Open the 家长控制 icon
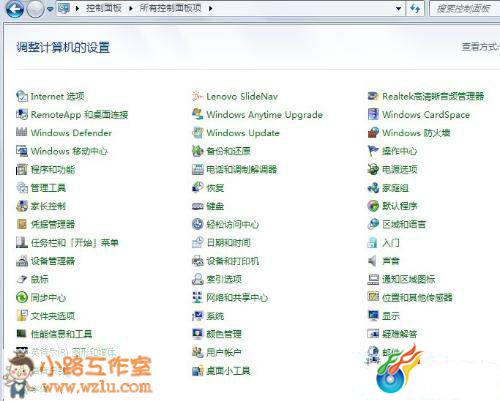This screenshot has width=500, height=401. coord(22,206)
